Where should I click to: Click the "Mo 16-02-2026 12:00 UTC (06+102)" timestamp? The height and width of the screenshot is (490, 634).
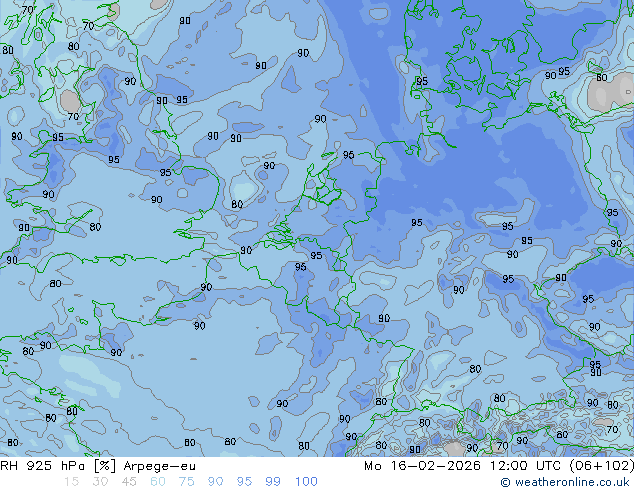499,466
